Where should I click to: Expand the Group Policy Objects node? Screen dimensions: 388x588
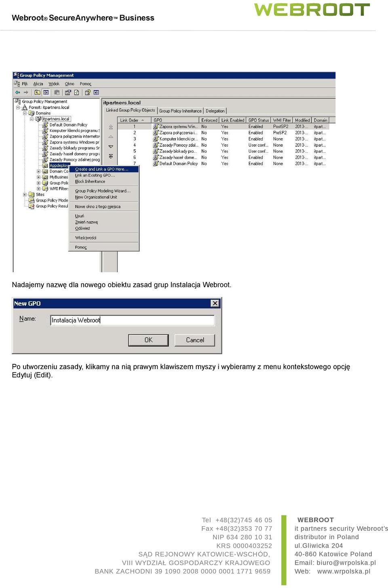[x=38, y=183]
